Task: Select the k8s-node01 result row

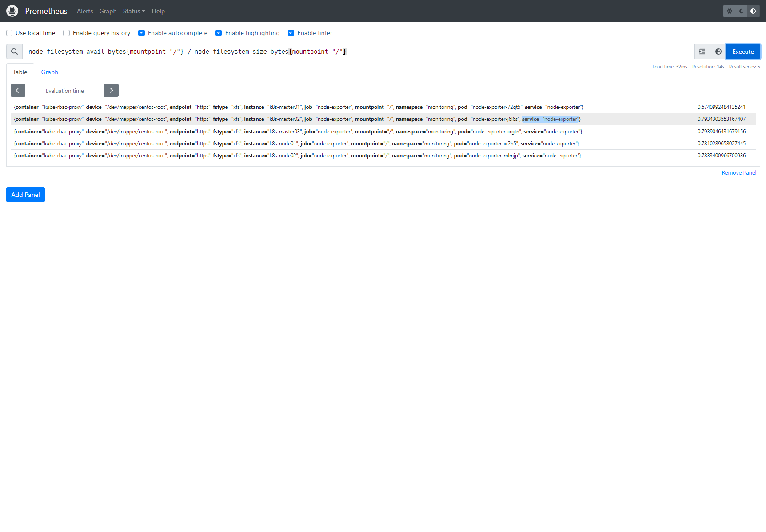Action: (x=383, y=144)
